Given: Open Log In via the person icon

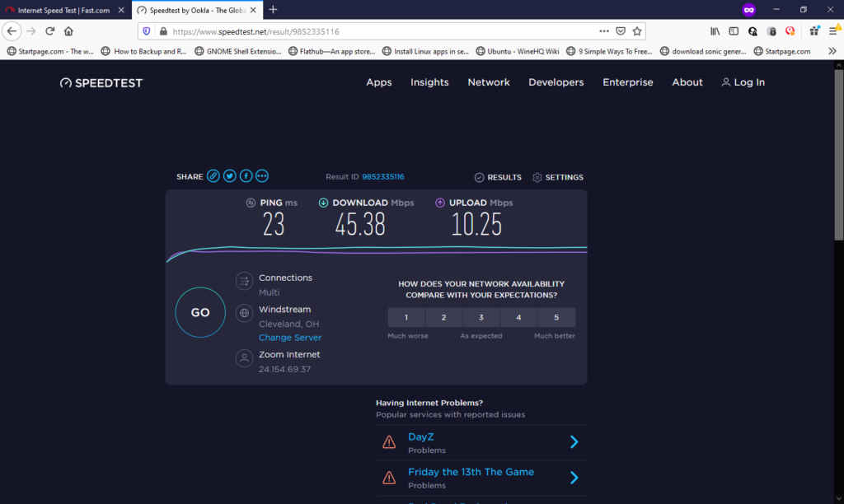Looking at the screenshot, I should pyautogui.click(x=726, y=82).
